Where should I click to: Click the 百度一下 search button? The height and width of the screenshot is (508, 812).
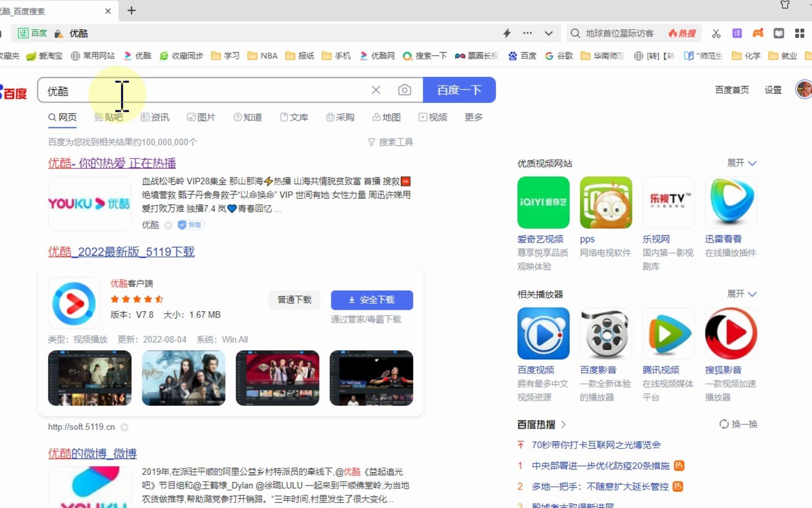click(459, 90)
